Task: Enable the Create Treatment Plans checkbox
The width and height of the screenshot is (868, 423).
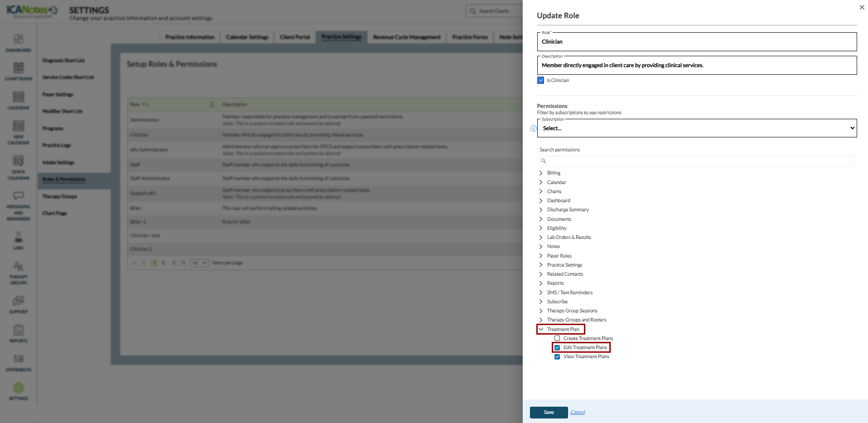Action: tap(557, 339)
